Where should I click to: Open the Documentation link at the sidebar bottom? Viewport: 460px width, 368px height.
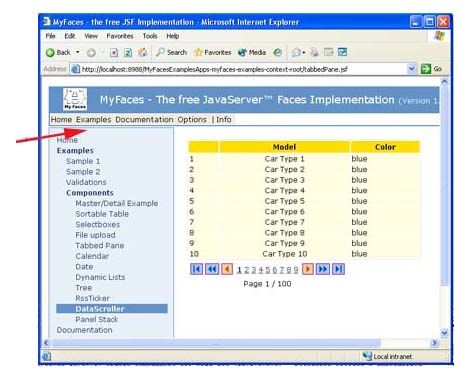coord(84,330)
